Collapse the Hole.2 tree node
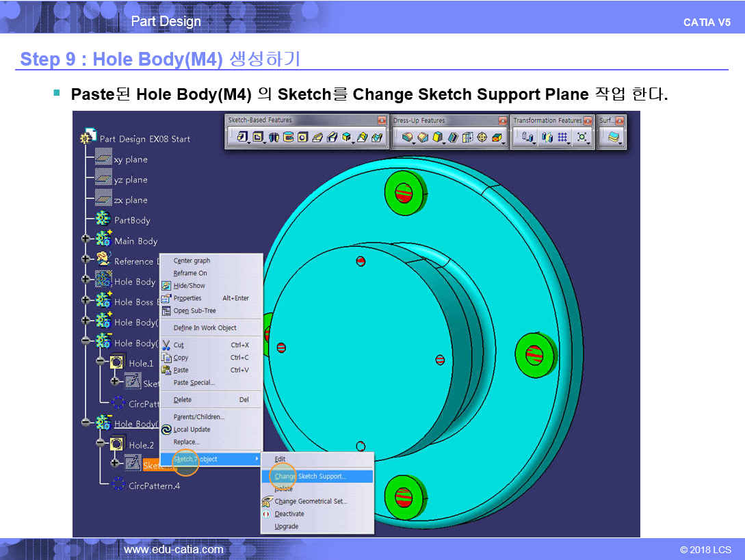The width and height of the screenshot is (745, 560). [100, 444]
